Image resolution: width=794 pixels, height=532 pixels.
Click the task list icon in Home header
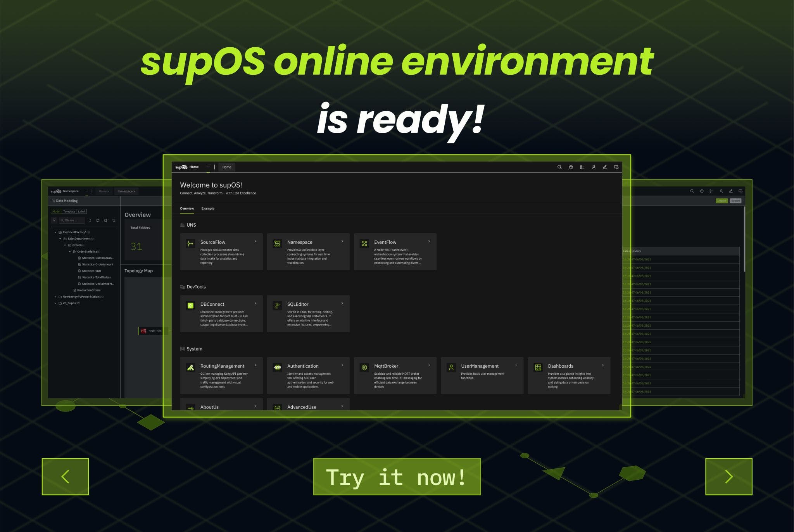click(x=582, y=167)
